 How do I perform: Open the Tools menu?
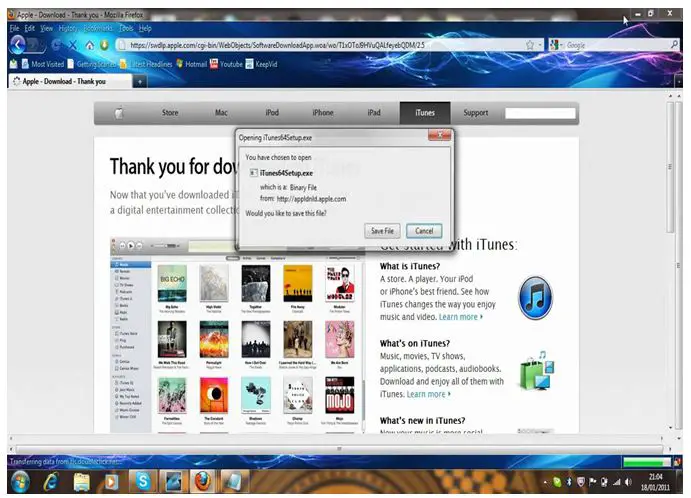pos(126,29)
